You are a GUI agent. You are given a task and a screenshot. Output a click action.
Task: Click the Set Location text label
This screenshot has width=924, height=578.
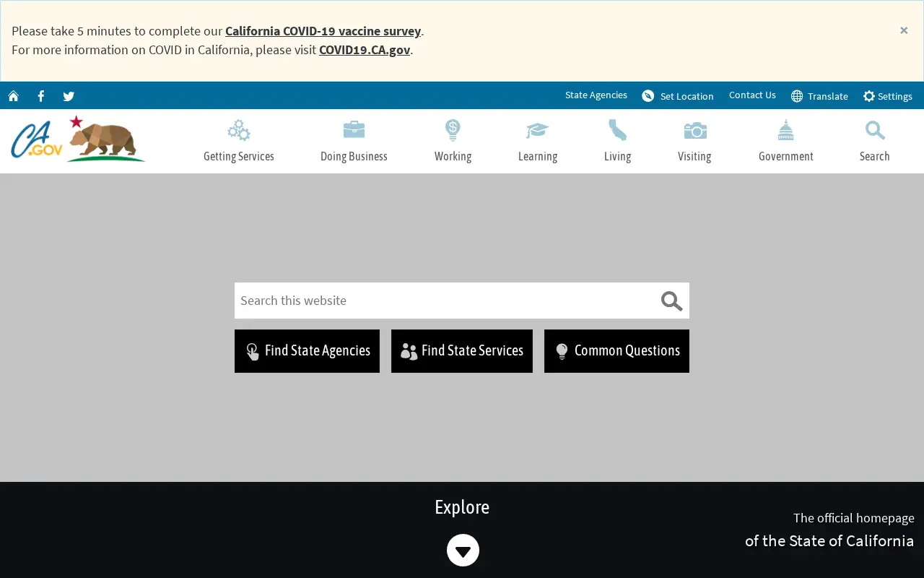[x=687, y=96]
